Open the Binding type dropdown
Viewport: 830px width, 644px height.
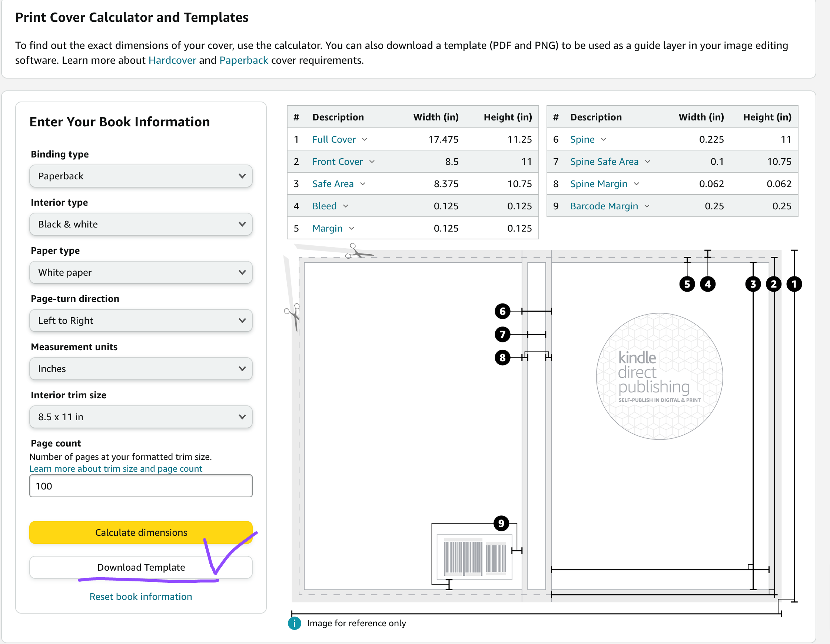[140, 176]
